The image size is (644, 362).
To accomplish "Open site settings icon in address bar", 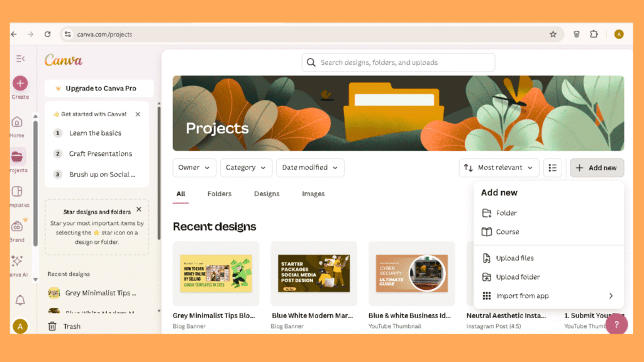I will pyautogui.click(x=68, y=35).
